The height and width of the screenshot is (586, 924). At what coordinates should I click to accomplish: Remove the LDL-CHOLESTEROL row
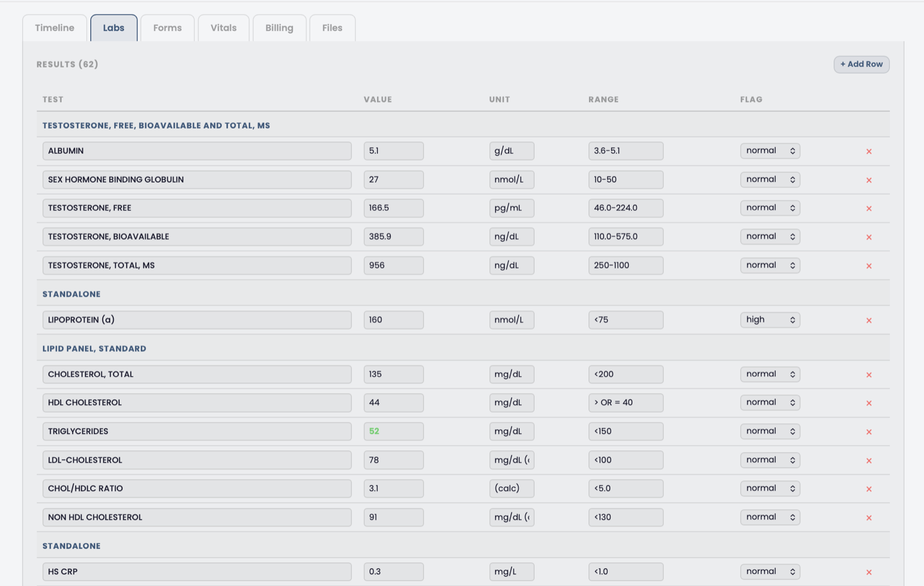869,461
